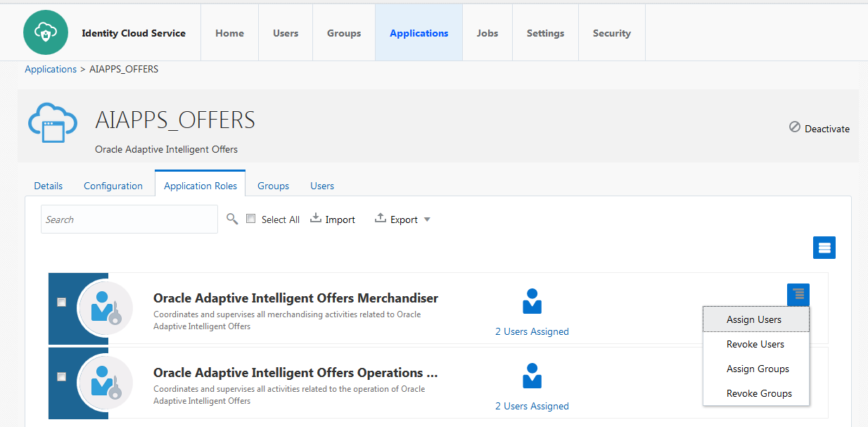868x427 pixels.
Task: Click the Export icon
Action: pos(380,219)
